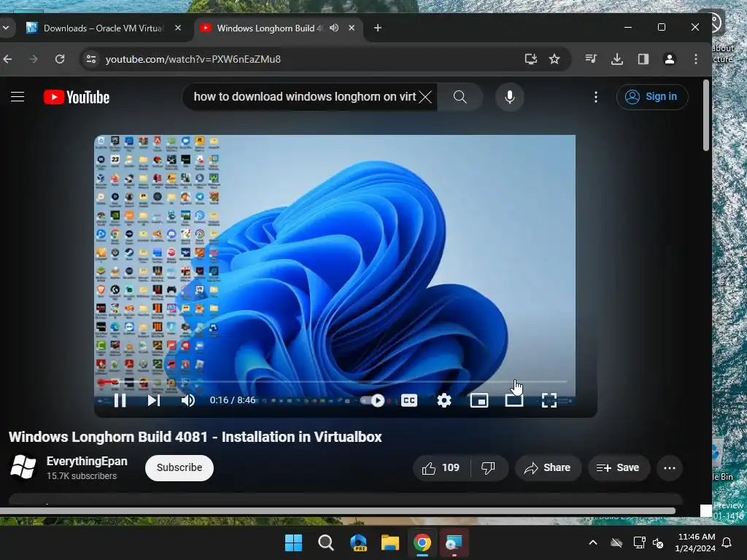This screenshot has width=747, height=560.
Task: Pause the YouTube video
Action: click(x=120, y=400)
